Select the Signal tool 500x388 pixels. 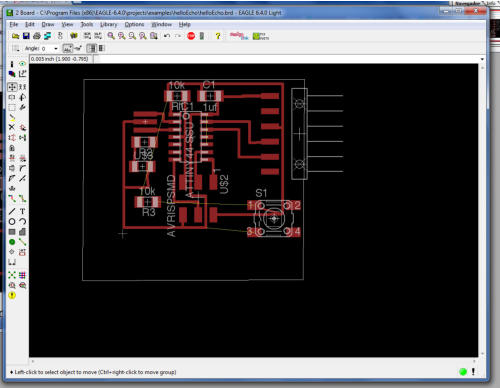tap(22, 242)
